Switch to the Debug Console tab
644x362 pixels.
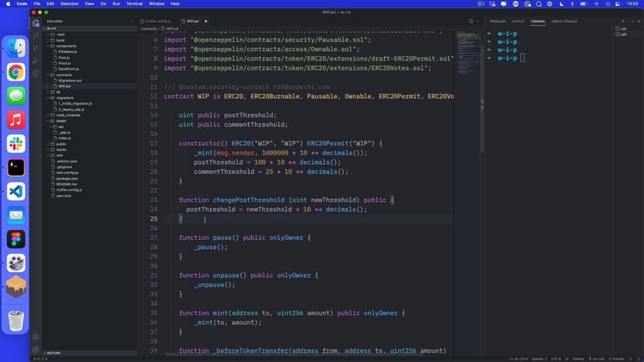tap(565, 21)
